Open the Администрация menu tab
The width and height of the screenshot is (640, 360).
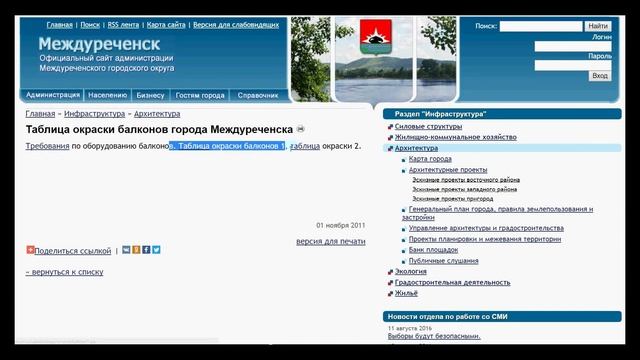point(53,95)
